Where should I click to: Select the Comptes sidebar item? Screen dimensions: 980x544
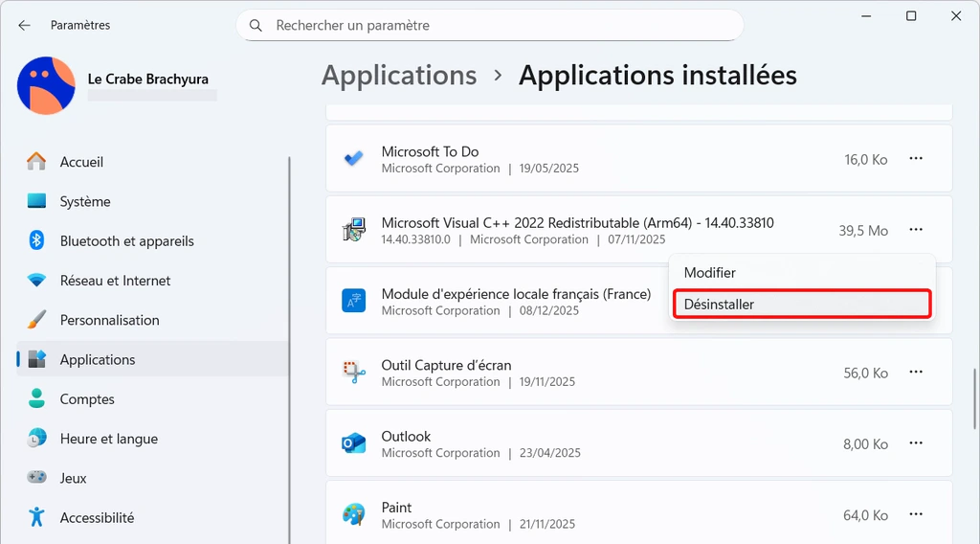(87, 399)
